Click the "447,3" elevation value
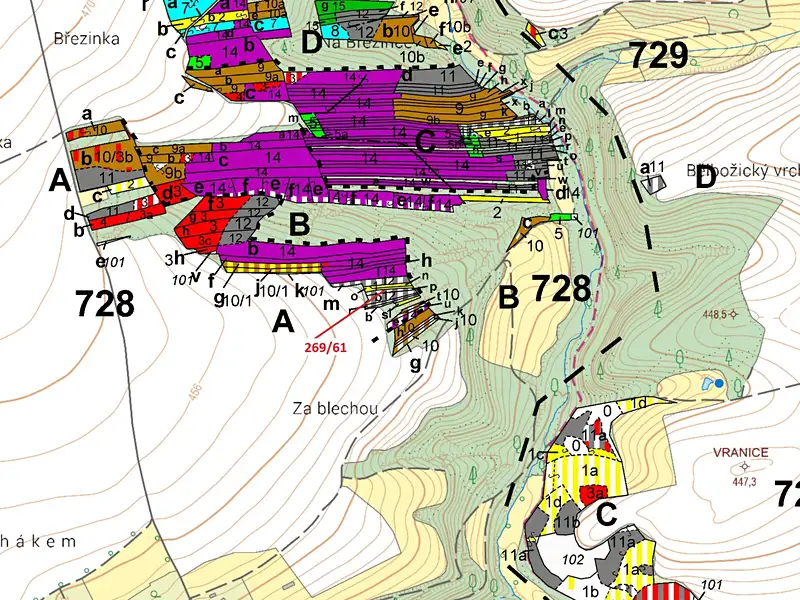The width and height of the screenshot is (800, 600). tap(744, 481)
